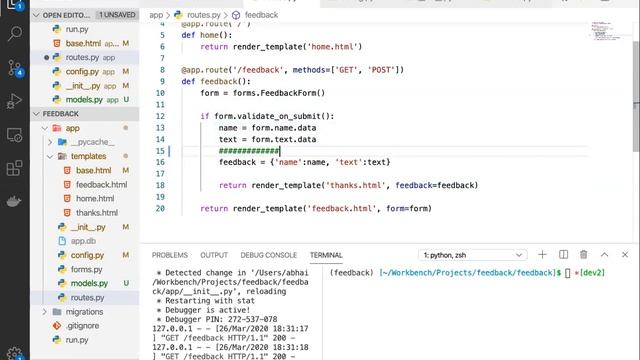Click the app folder icon in tree

coord(57,128)
